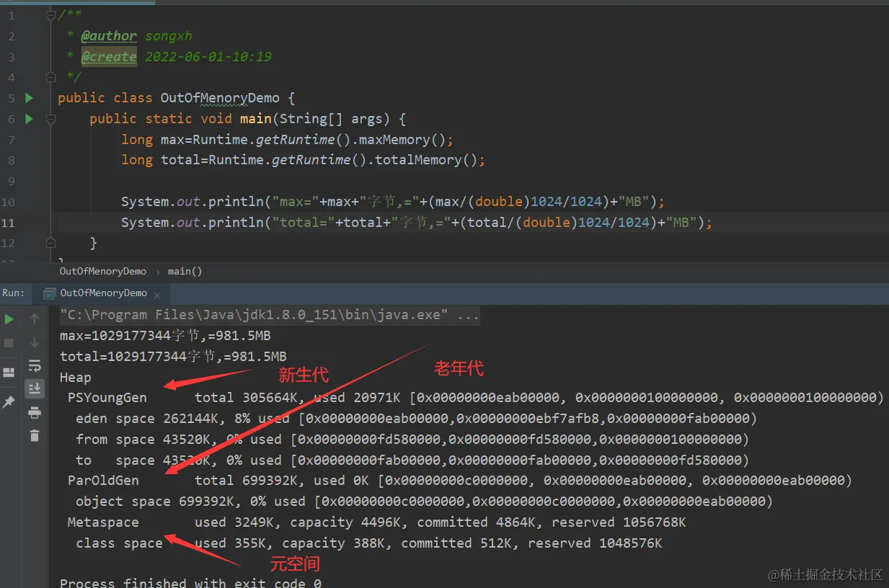Viewport: 889px width, 588px height.
Task: Clear all console output with trash icon
Action: click(x=34, y=435)
